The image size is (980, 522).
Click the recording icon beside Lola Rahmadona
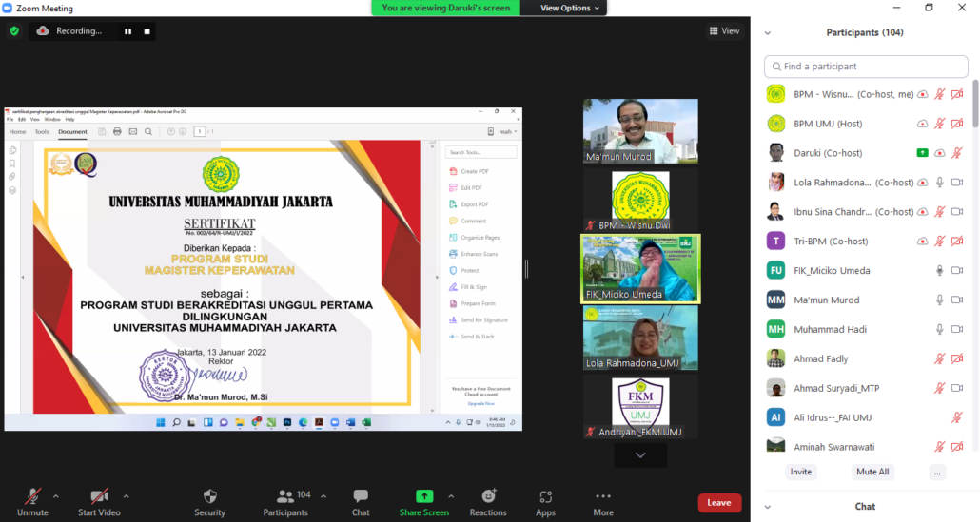click(x=923, y=183)
